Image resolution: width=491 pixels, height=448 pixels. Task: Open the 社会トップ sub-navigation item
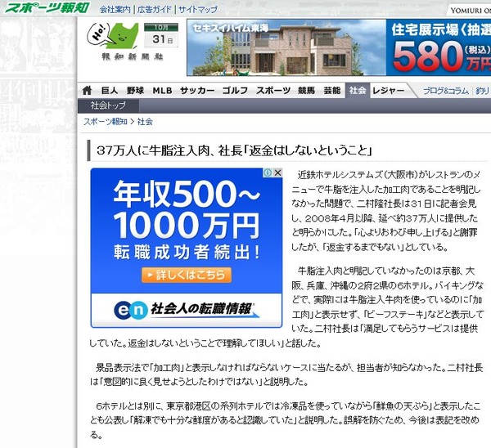pyautogui.click(x=108, y=105)
